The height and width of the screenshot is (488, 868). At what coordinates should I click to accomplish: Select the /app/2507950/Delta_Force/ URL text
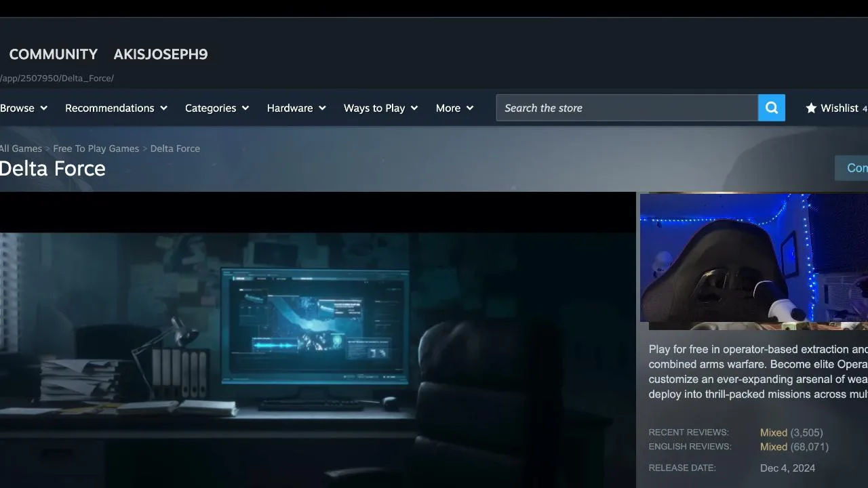[x=57, y=78]
